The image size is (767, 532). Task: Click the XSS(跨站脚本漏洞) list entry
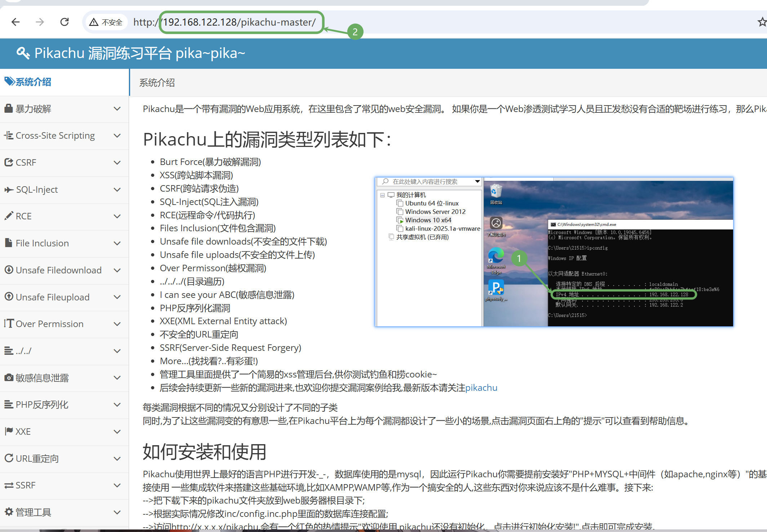click(x=196, y=175)
